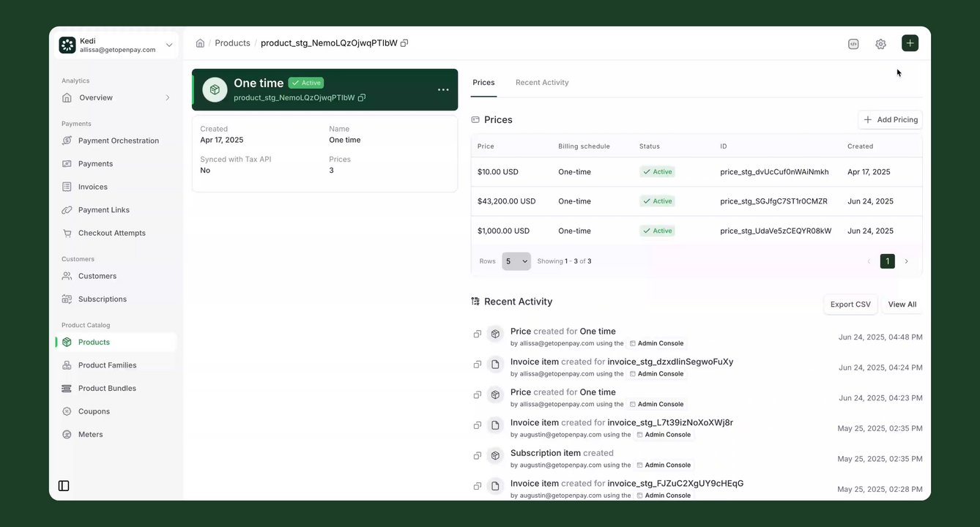
Task: Click the Recent Activity section icon
Action: coord(475,302)
